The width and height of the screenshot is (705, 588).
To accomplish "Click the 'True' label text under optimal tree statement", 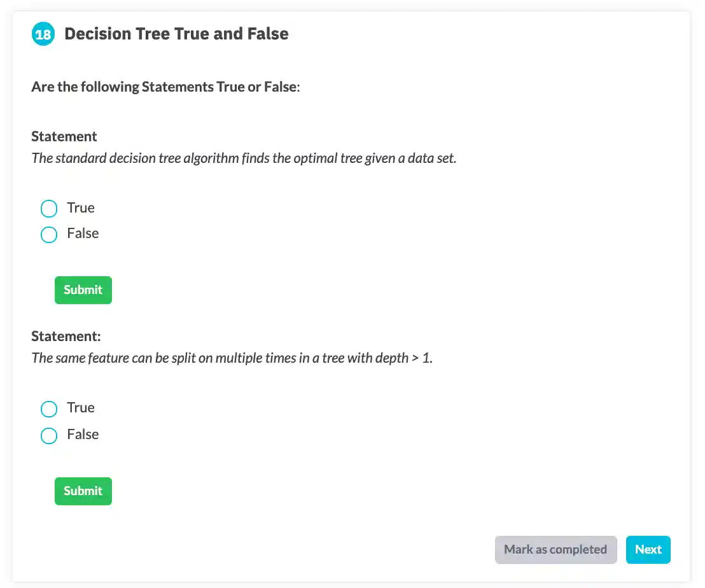I will [81, 208].
